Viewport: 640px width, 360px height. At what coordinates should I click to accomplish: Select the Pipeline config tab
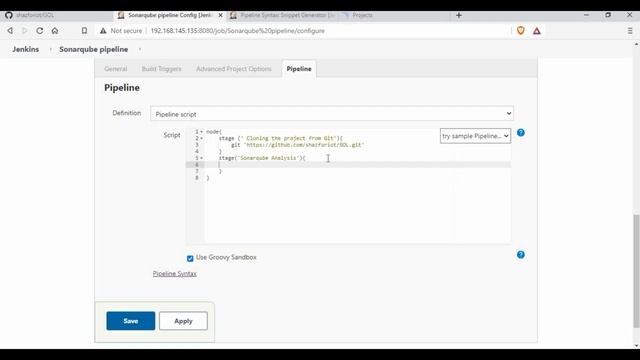(299, 69)
